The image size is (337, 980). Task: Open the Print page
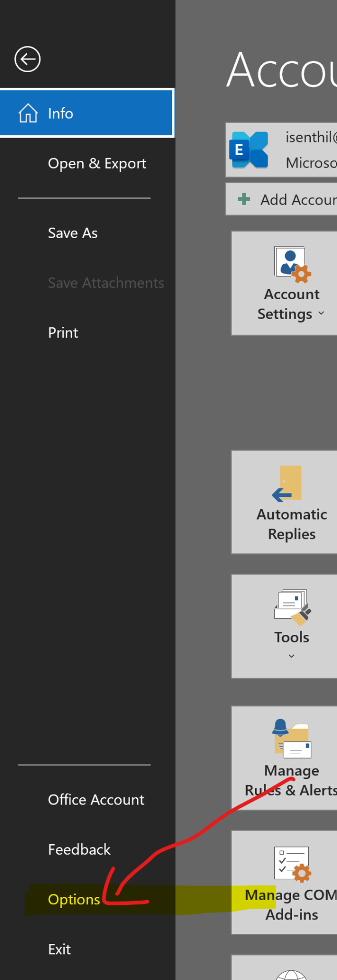(63, 333)
